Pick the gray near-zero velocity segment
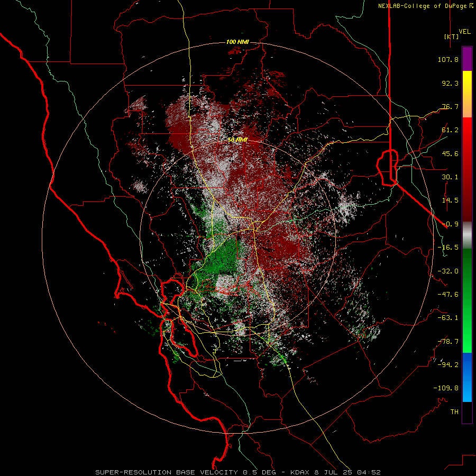This screenshot has width=476, height=476. point(467,235)
